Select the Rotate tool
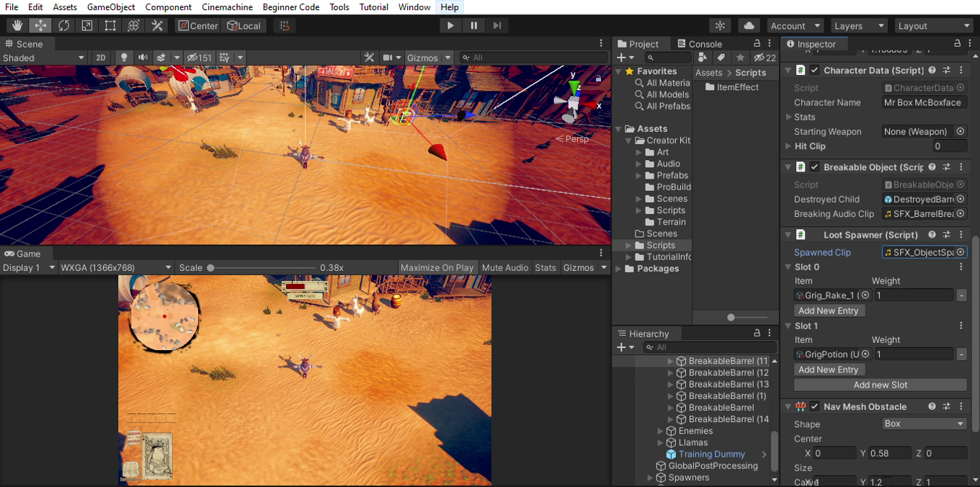This screenshot has height=487, width=980. click(63, 25)
